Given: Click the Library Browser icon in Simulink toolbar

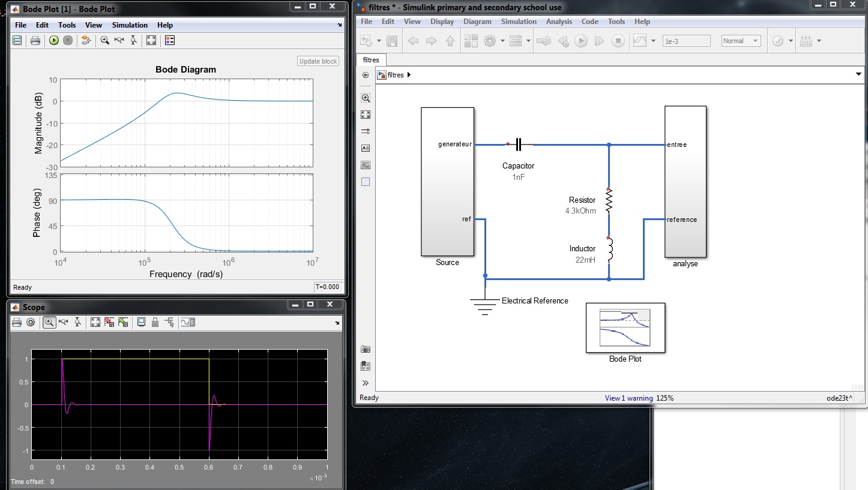Looking at the screenshot, I should [471, 41].
